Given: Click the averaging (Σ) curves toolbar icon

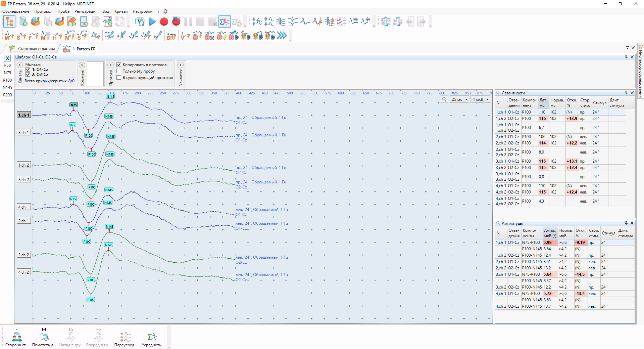Looking at the screenshot, I should pos(224,22).
